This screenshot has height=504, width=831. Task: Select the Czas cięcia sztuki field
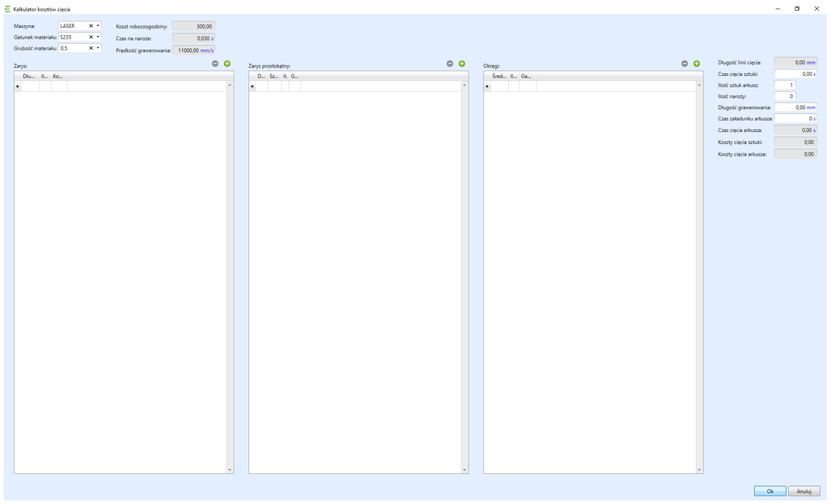pyautogui.click(x=794, y=74)
